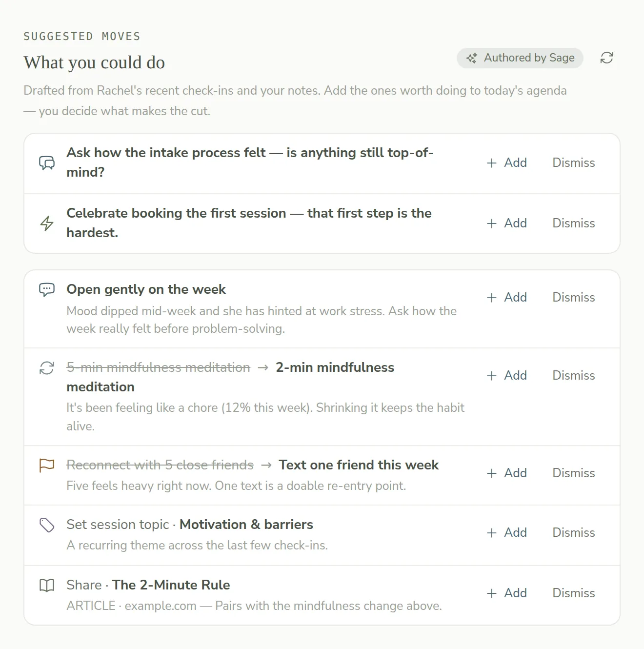Click 'The 2-Minute Rule' article title
This screenshot has width=644, height=649.
point(171,585)
